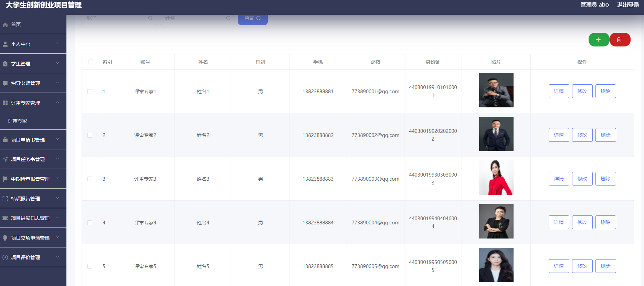
Task: Click 退出登录 to log out
Action: (628, 5)
